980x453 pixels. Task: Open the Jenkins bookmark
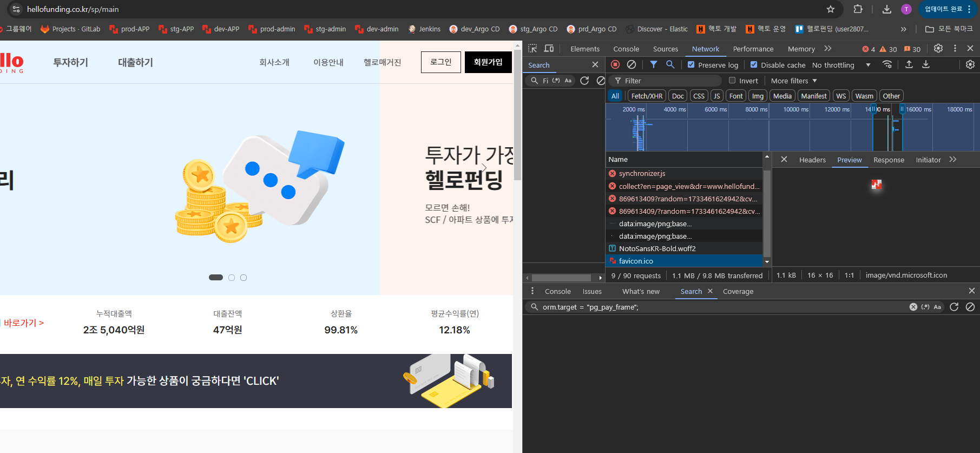click(x=424, y=29)
